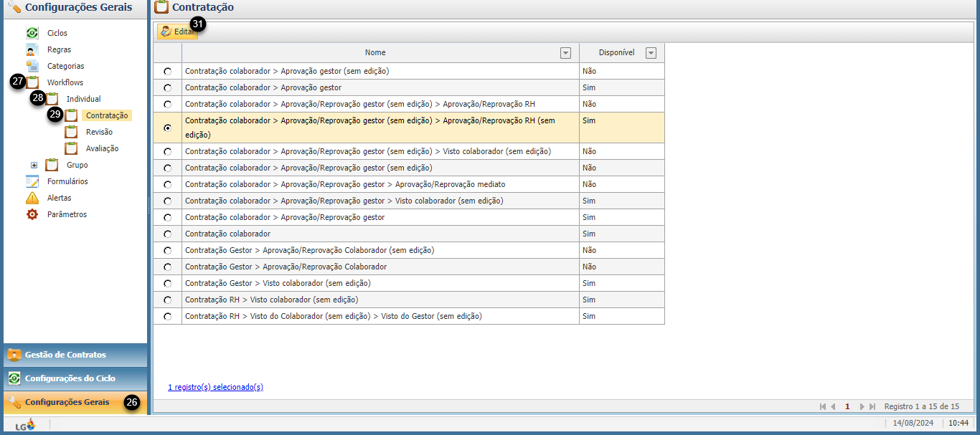This screenshot has width=980, height=435.
Task: Click the Editar button
Action: point(177,32)
